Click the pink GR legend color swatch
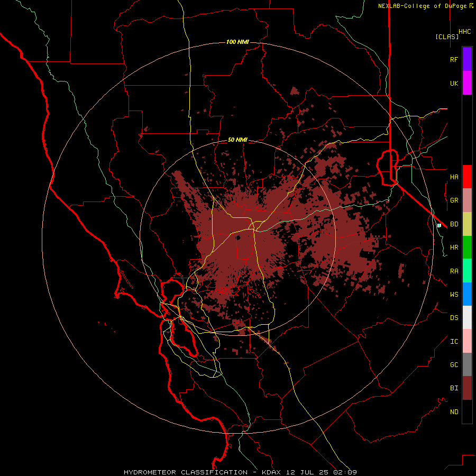This screenshot has width=476, height=476. pyautogui.click(x=467, y=200)
